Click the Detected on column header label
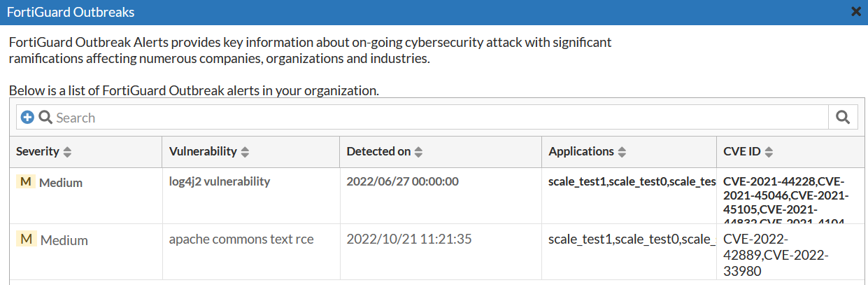 [x=378, y=152]
